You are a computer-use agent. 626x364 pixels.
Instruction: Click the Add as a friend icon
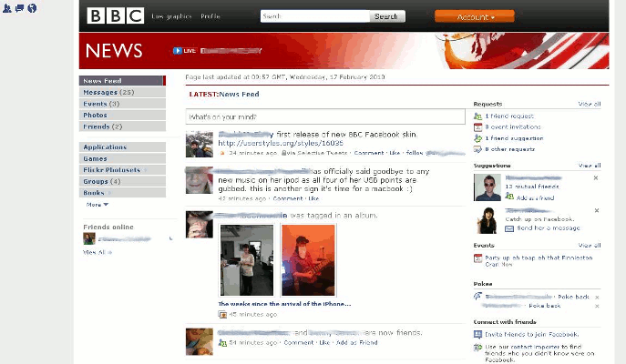point(509,197)
